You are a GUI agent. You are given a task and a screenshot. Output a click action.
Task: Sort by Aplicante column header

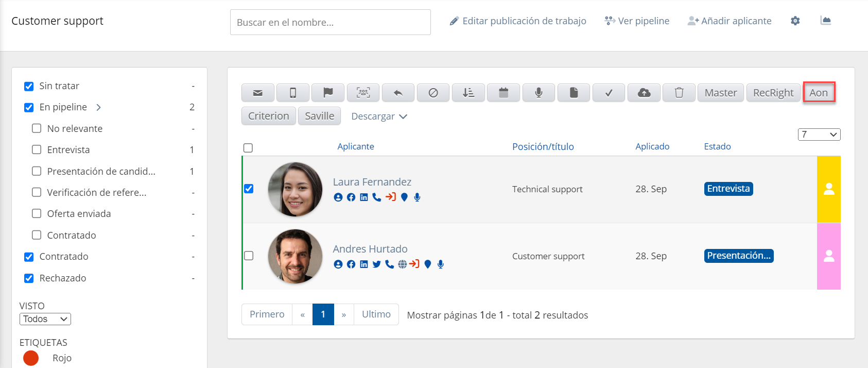355,146
